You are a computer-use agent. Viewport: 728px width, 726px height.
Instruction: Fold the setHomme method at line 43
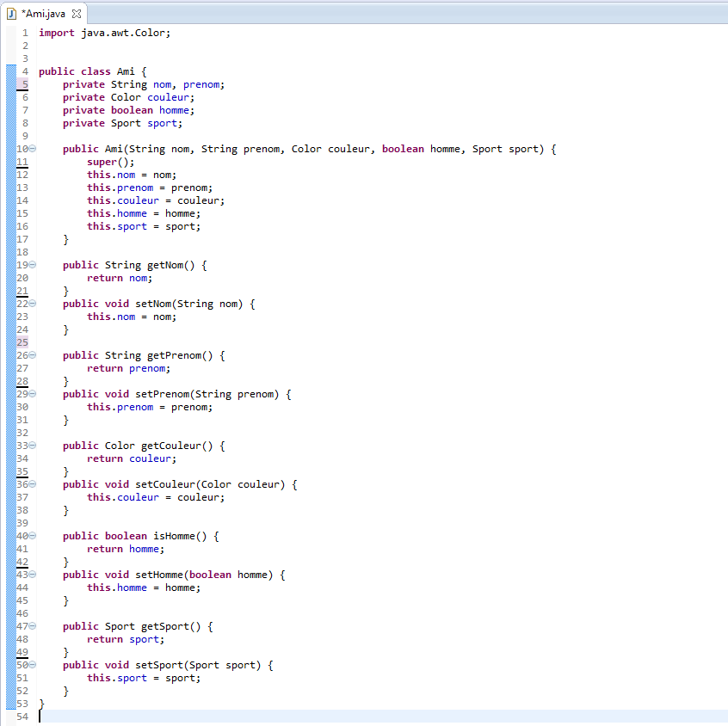pyautogui.click(x=33, y=575)
